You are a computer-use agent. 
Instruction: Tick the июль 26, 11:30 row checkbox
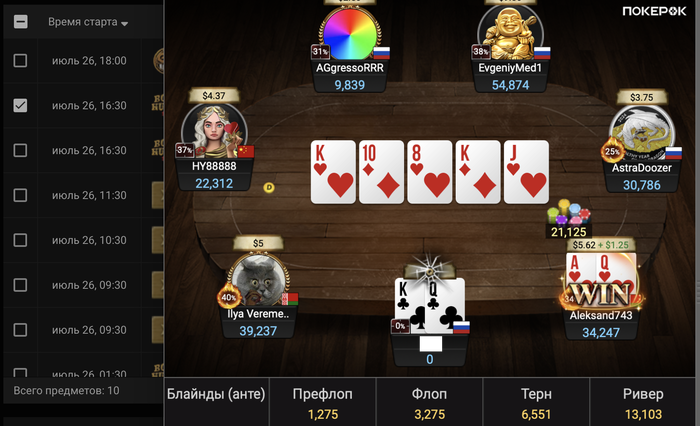click(20, 195)
